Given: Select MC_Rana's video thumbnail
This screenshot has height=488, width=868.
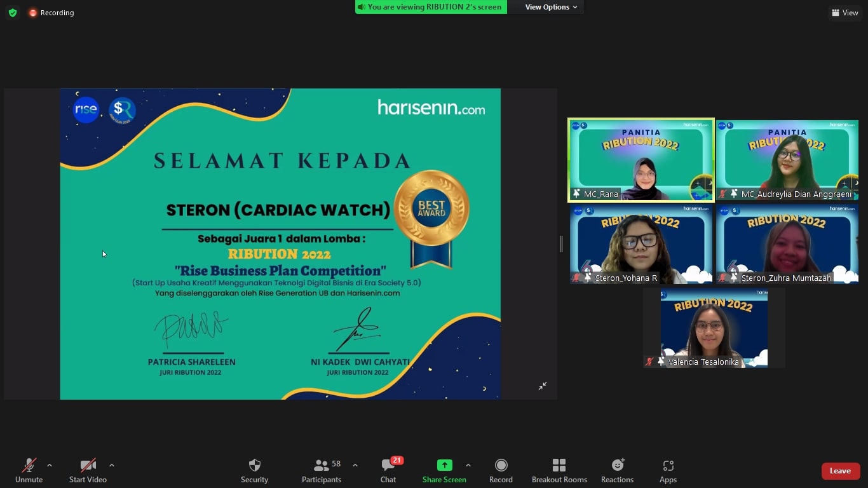Looking at the screenshot, I should (x=641, y=160).
